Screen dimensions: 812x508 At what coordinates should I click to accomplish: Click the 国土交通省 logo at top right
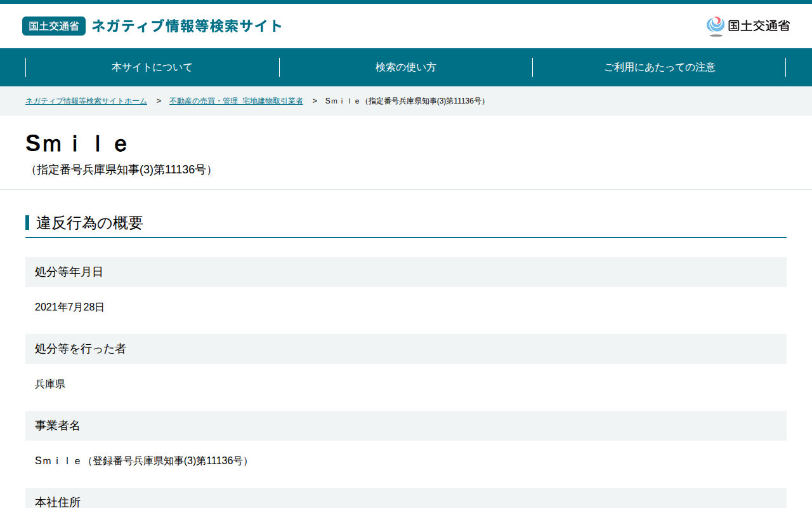coord(748,26)
